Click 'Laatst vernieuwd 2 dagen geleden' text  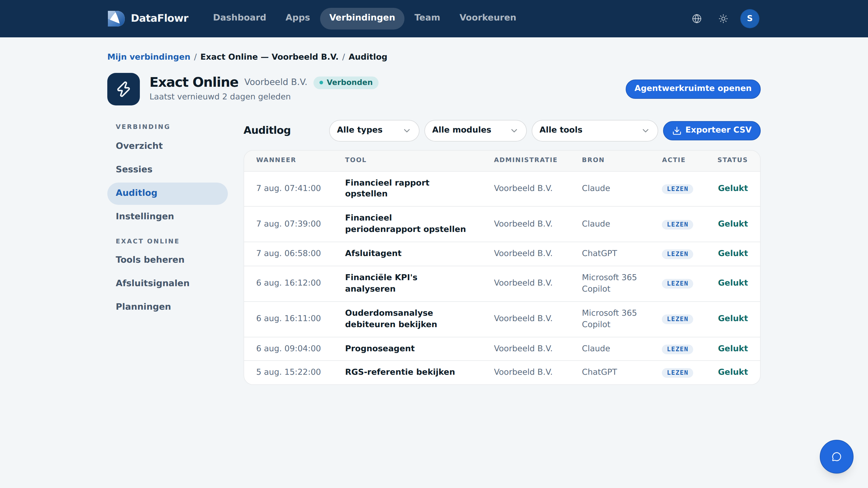220,97
